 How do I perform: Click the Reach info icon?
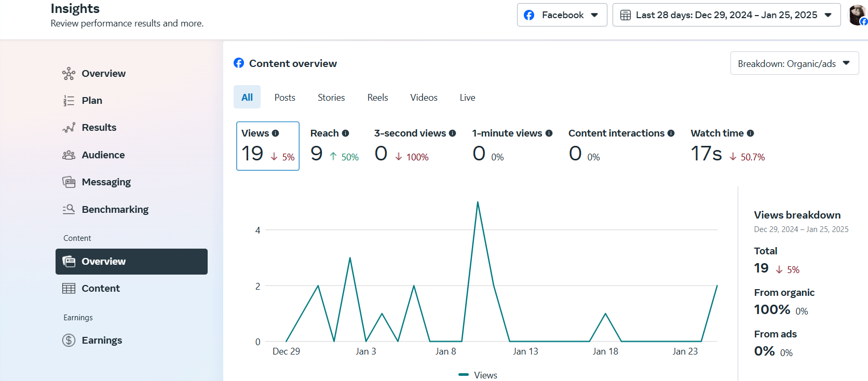click(346, 133)
